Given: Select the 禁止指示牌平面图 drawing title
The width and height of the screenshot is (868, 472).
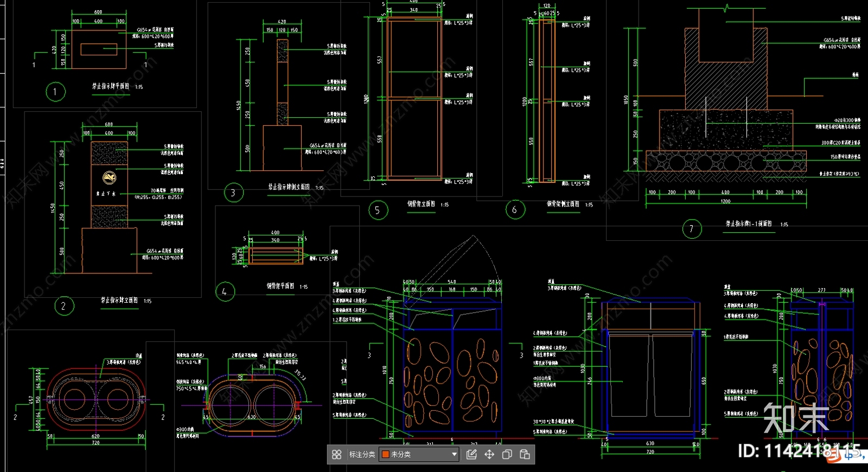Looking at the screenshot, I should [x=111, y=86].
